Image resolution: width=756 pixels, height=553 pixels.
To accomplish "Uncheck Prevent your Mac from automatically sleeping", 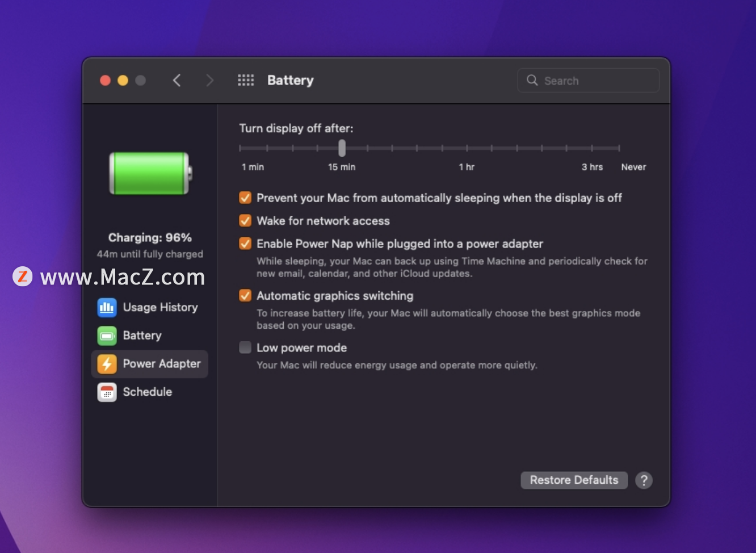I will 245,198.
